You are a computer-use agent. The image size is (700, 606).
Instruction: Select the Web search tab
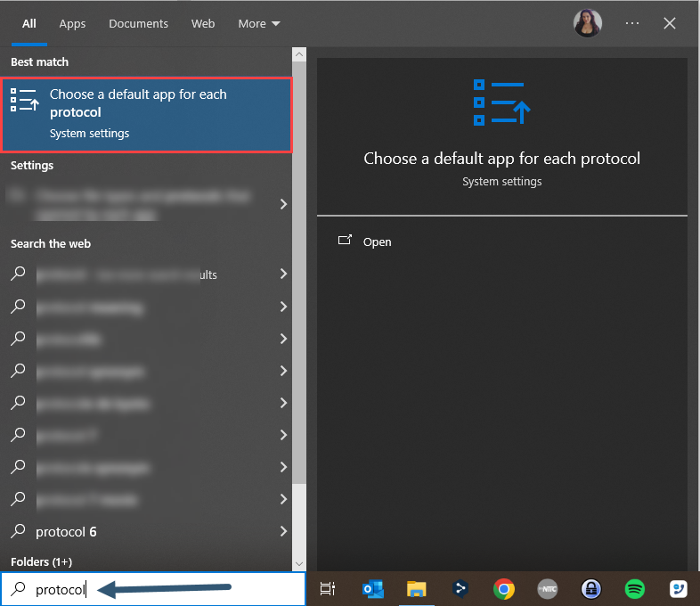[203, 24]
